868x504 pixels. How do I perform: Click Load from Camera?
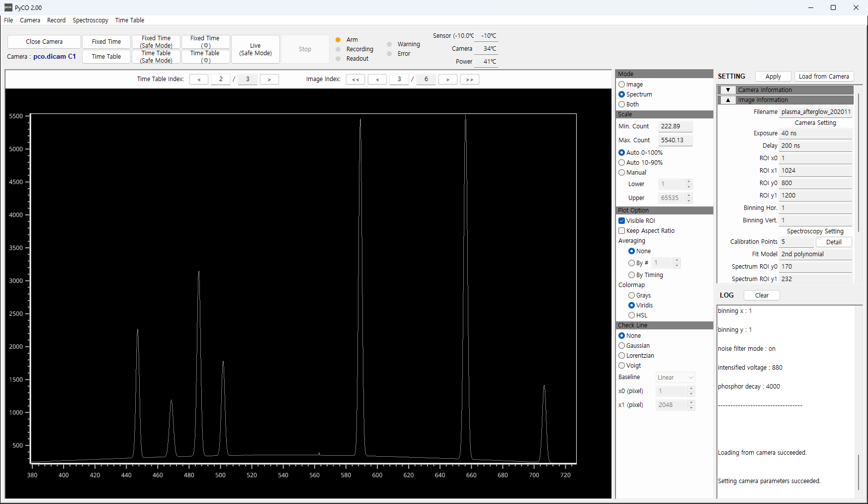pos(824,77)
